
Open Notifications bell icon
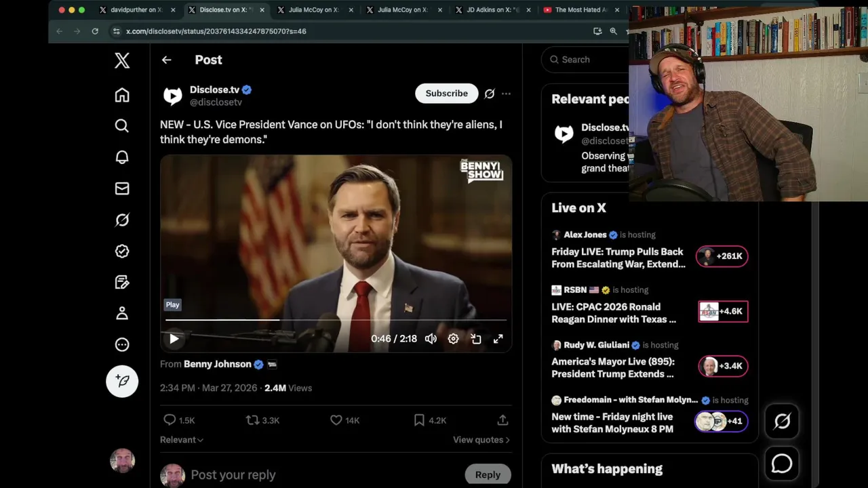point(122,157)
